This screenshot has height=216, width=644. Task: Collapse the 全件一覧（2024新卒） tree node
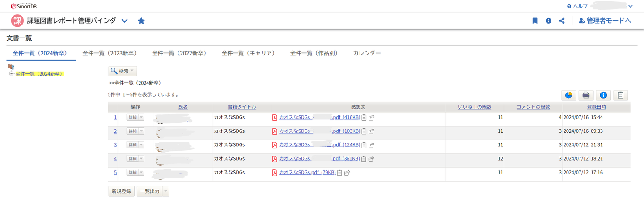tap(11, 74)
